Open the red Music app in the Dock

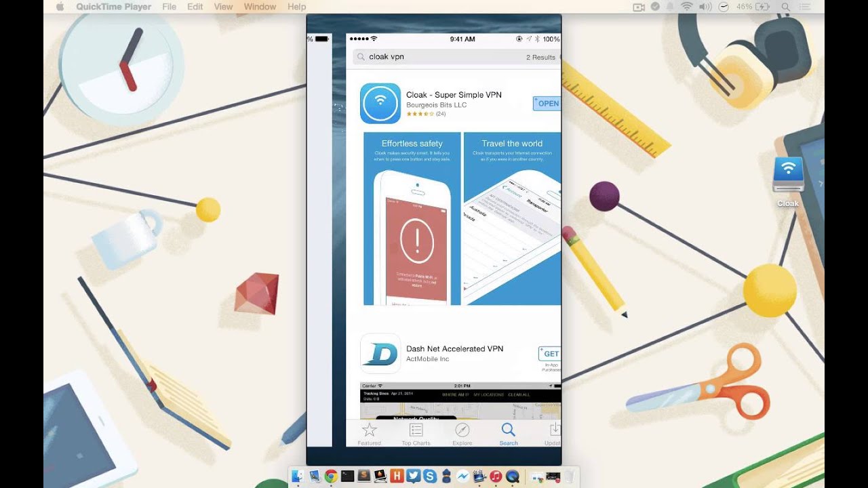click(x=496, y=476)
